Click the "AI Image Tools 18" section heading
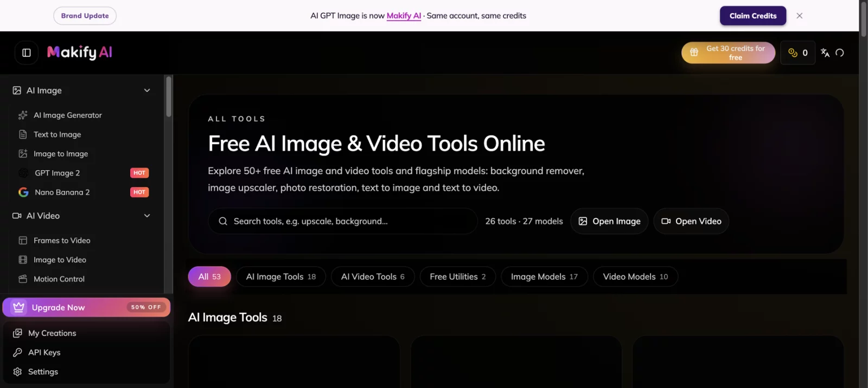This screenshot has width=868, height=388. (235, 318)
